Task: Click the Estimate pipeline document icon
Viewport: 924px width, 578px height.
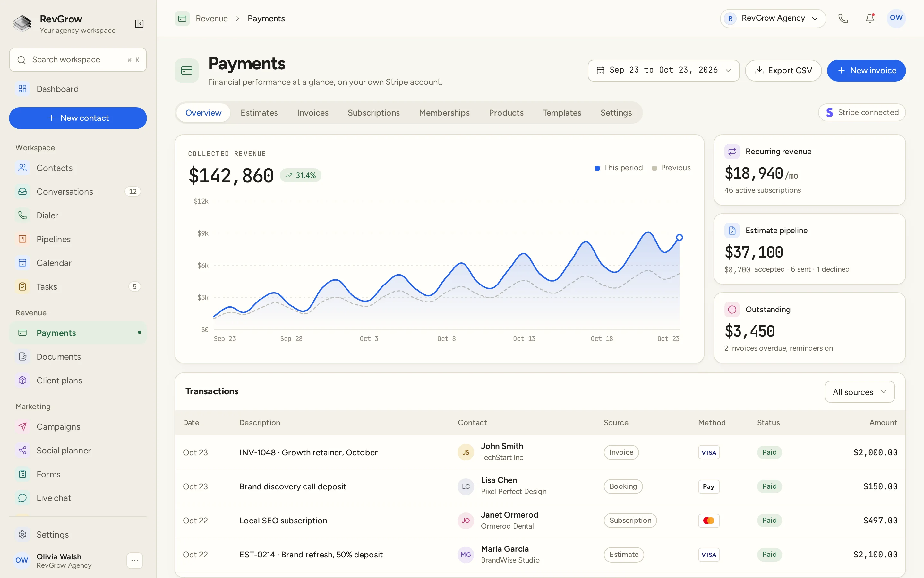Action: pos(732,231)
